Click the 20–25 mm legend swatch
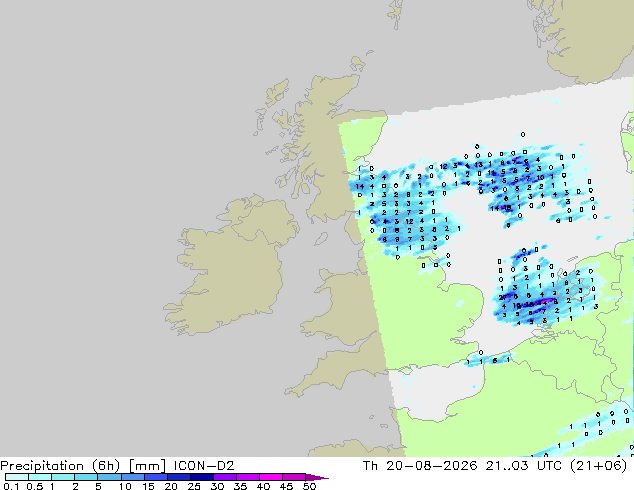634x490 pixels. coord(179,477)
